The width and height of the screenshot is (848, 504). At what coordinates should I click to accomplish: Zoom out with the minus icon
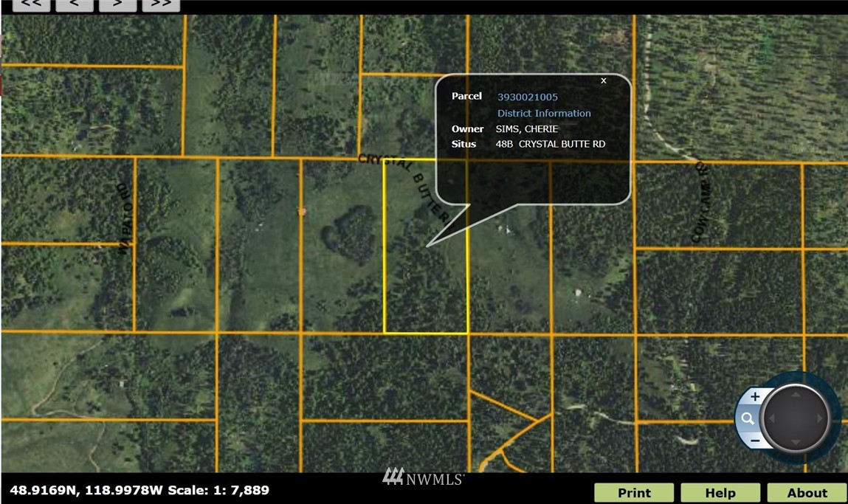click(x=755, y=441)
